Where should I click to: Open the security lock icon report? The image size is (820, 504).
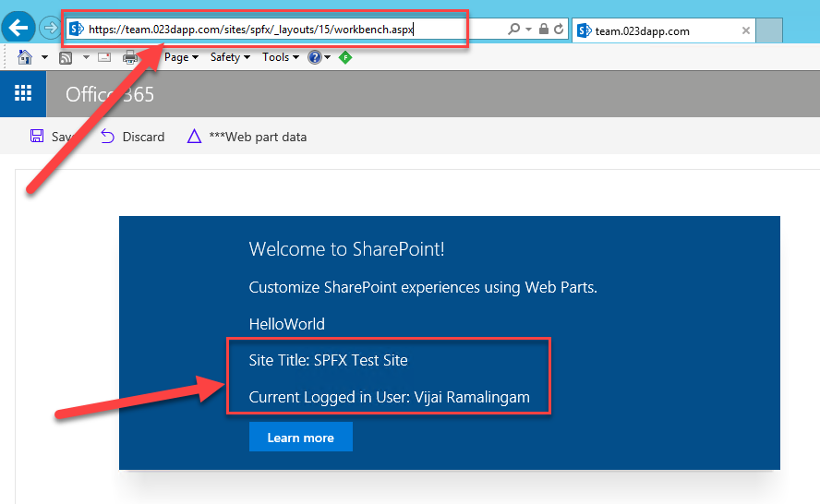(x=544, y=29)
